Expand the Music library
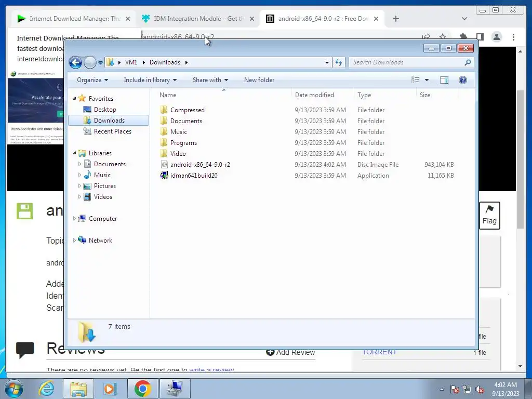 click(x=79, y=175)
